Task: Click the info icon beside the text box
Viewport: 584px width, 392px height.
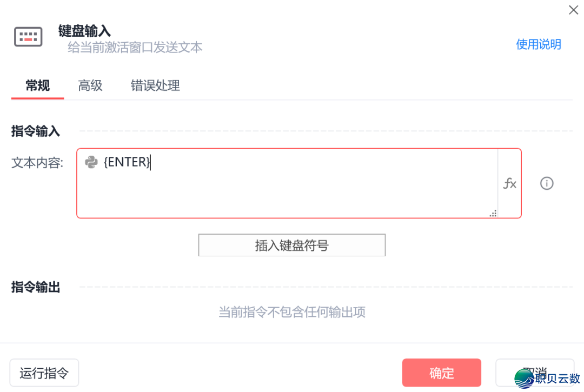Action: tap(547, 183)
